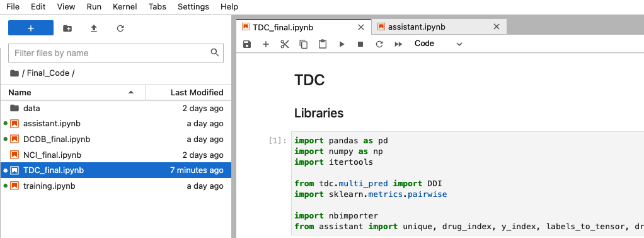Open the Run menu
Viewport: 644px width, 238px height.
(x=94, y=6)
